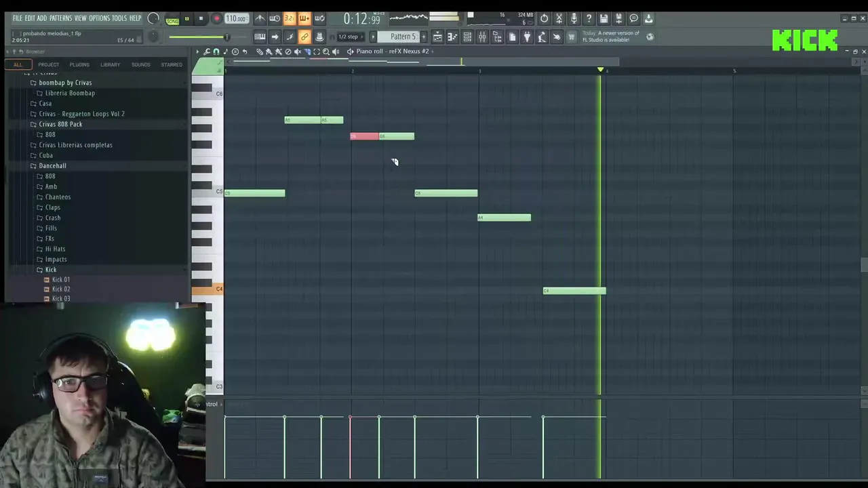Select the dashed-square Select tool
Image resolution: width=868 pixels, height=488 pixels.
[x=317, y=52]
